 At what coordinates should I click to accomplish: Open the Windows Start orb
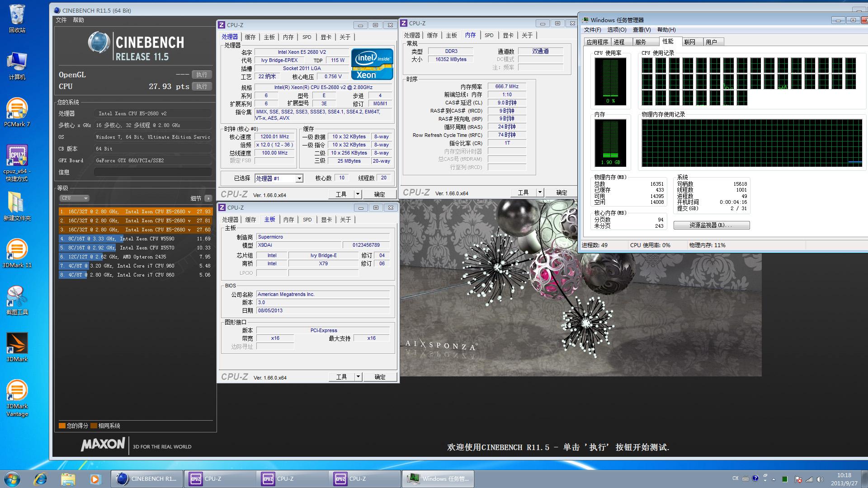pos(12,479)
